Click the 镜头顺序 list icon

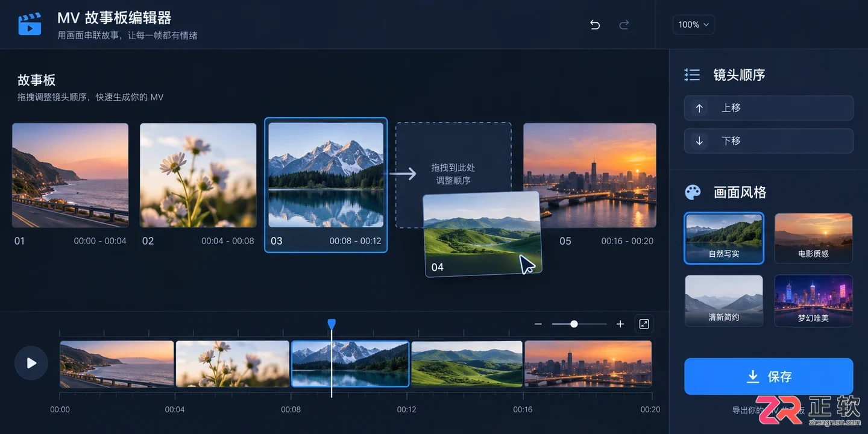coord(692,75)
